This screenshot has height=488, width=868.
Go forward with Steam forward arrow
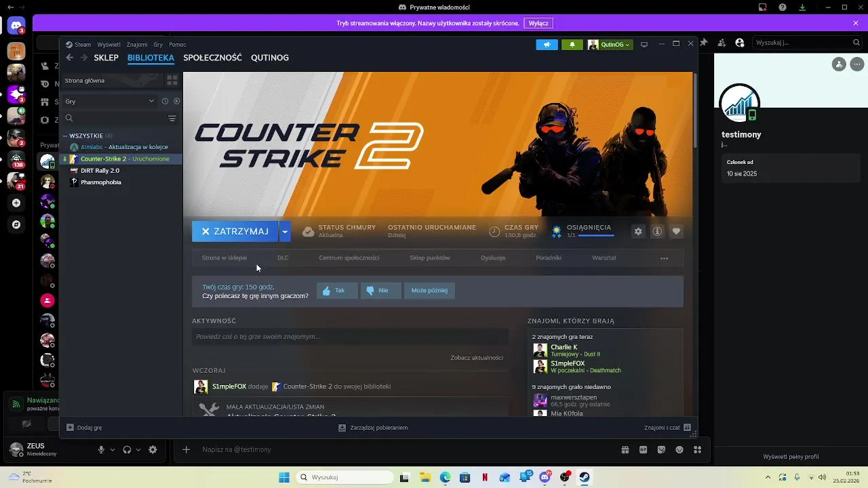[84, 58]
